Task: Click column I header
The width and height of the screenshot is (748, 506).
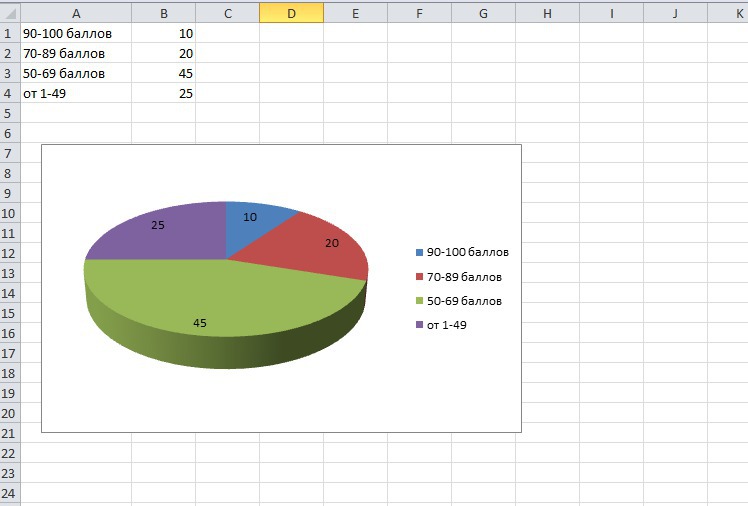Action: [x=611, y=13]
